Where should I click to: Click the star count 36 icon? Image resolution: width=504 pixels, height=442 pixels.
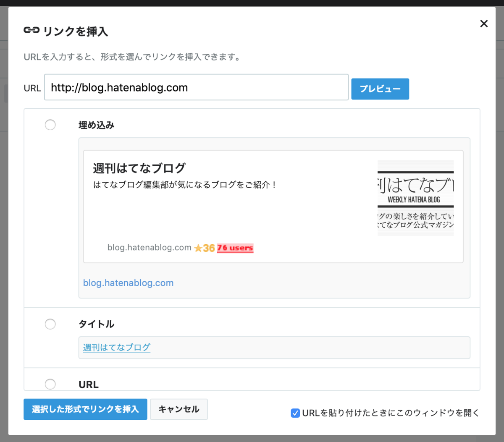(x=205, y=248)
